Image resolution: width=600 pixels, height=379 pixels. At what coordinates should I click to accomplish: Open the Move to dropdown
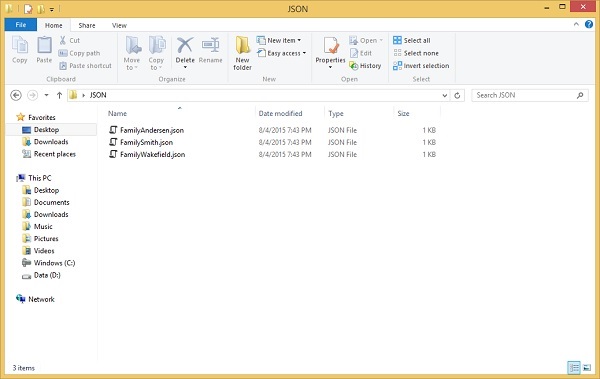coord(132,53)
